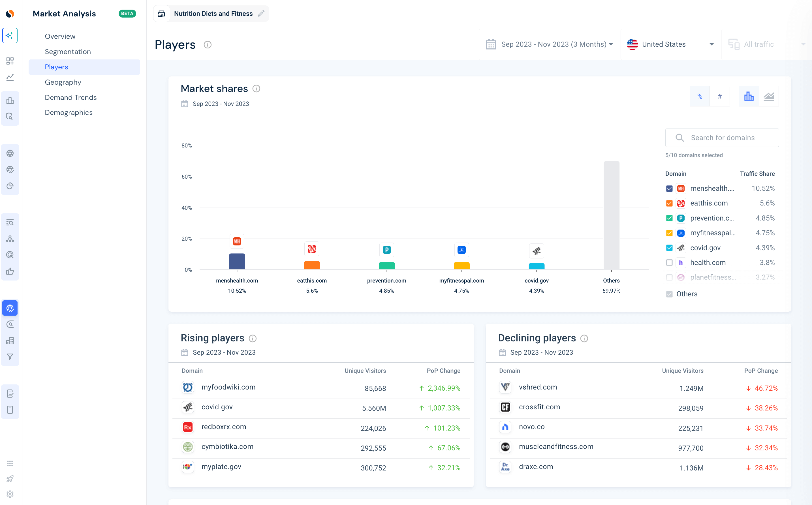
Task: Enable the health.com domain checkbox
Action: (669, 262)
